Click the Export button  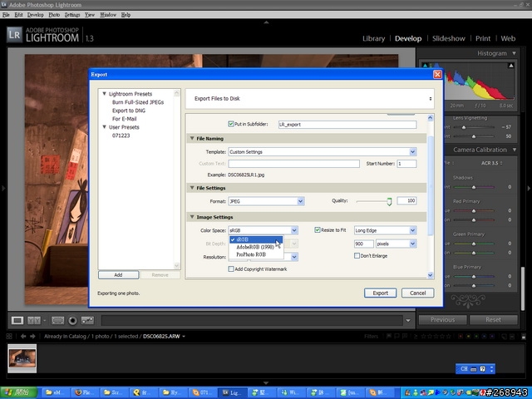click(x=381, y=293)
